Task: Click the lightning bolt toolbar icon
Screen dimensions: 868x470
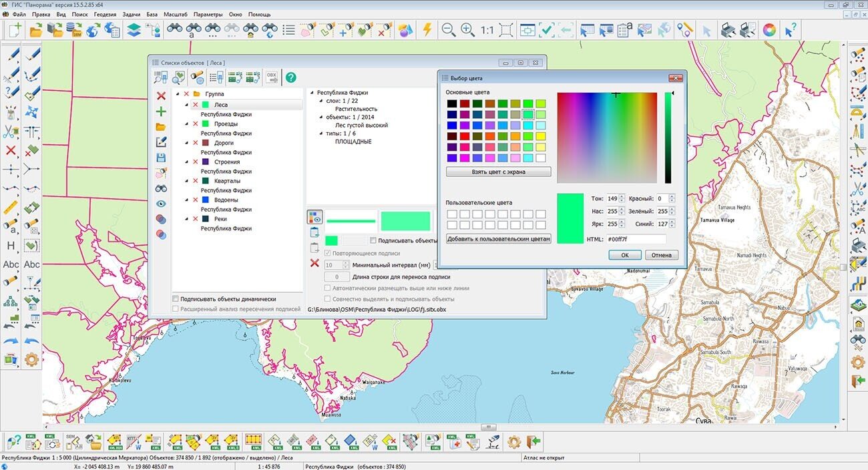Action: click(x=427, y=30)
